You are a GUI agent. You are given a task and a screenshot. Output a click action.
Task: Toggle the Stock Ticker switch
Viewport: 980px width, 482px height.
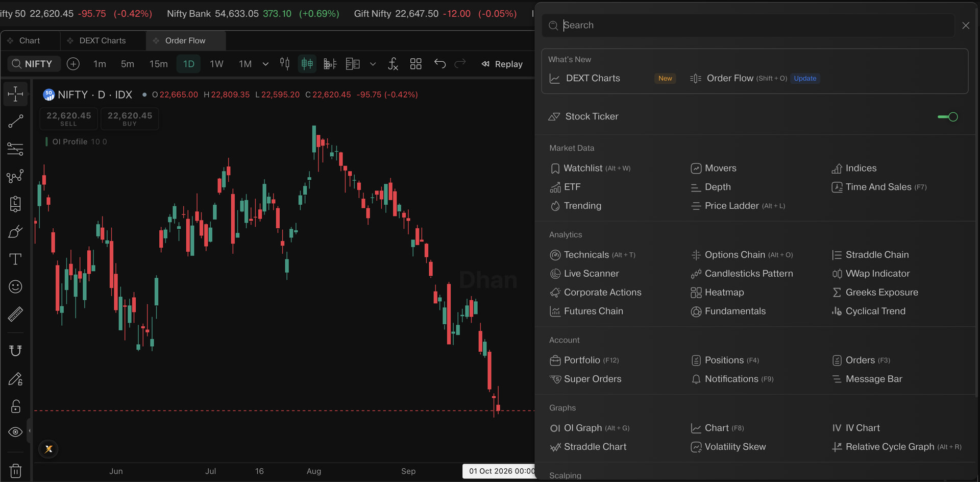[x=948, y=117]
